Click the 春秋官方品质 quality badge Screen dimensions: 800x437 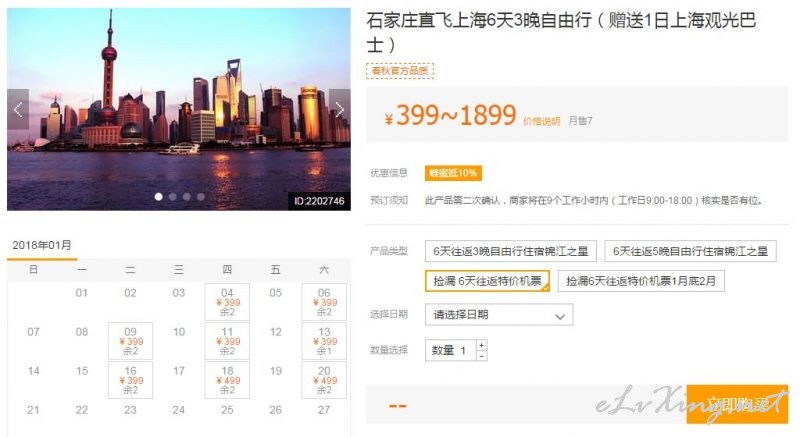(399, 70)
